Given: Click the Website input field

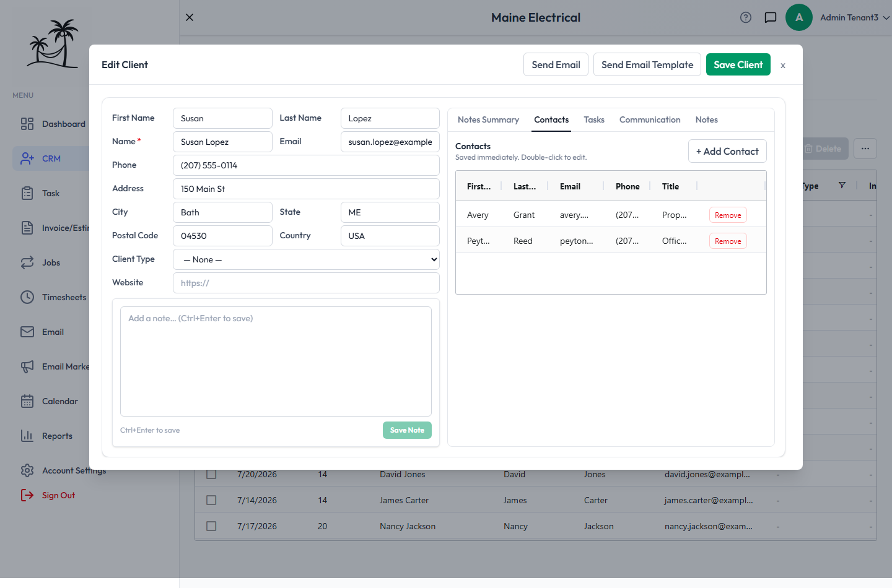Looking at the screenshot, I should [x=306, y=283].
